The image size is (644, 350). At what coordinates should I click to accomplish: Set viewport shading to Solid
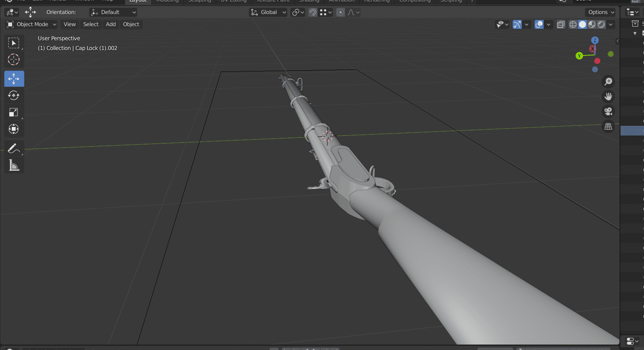click(582, 25)
